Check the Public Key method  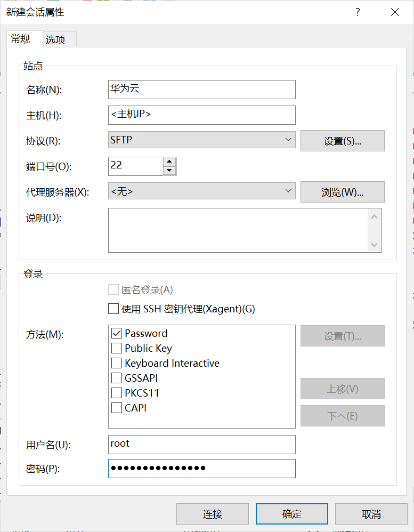(117, 349)
